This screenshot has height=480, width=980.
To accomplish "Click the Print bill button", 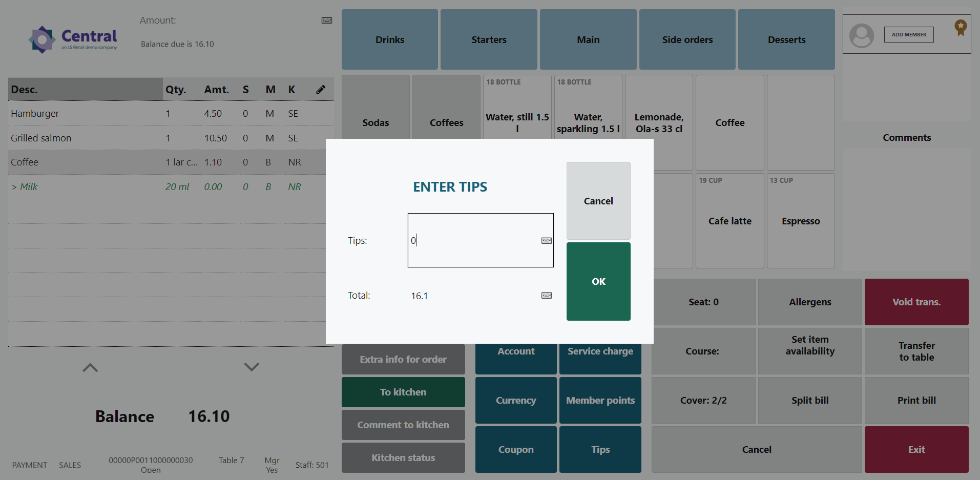I will click(x=916, y=400).
